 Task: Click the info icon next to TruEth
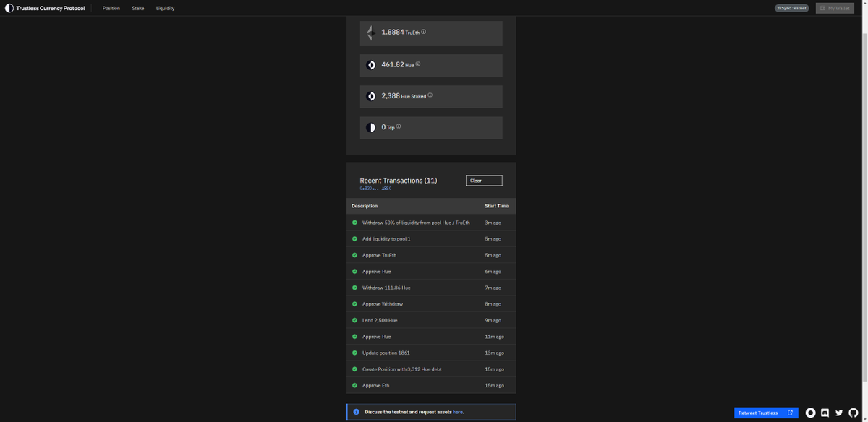coord(424,32)
